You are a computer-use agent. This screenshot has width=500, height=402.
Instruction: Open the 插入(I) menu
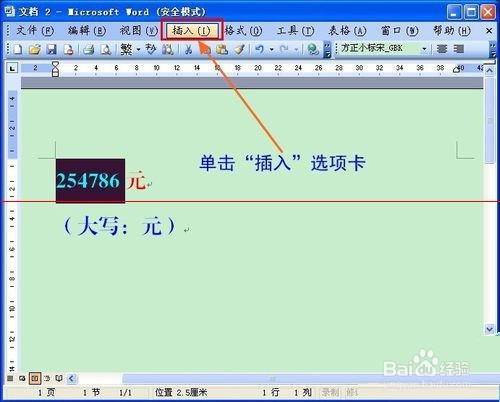click(x=191, y=31)
